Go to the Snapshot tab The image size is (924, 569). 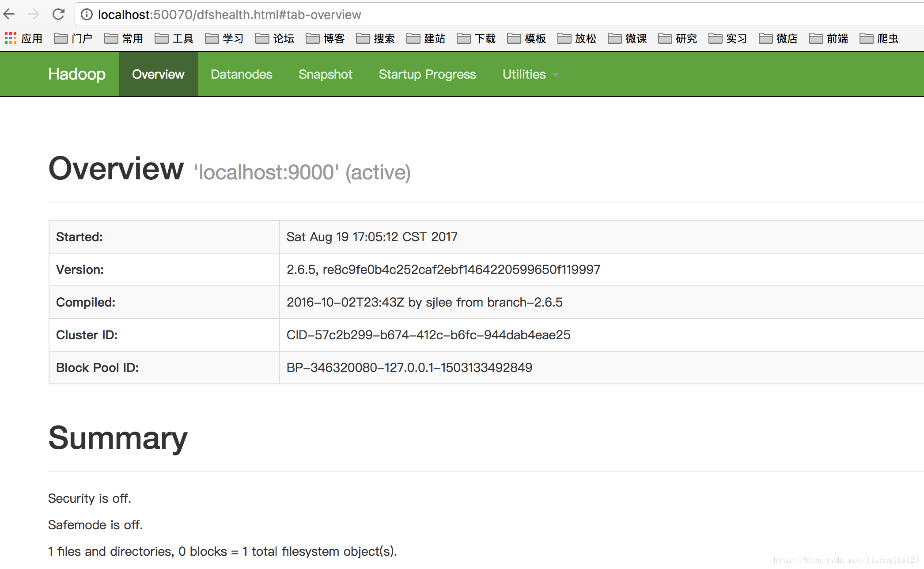pyautogui.click(x=326, y=74)
